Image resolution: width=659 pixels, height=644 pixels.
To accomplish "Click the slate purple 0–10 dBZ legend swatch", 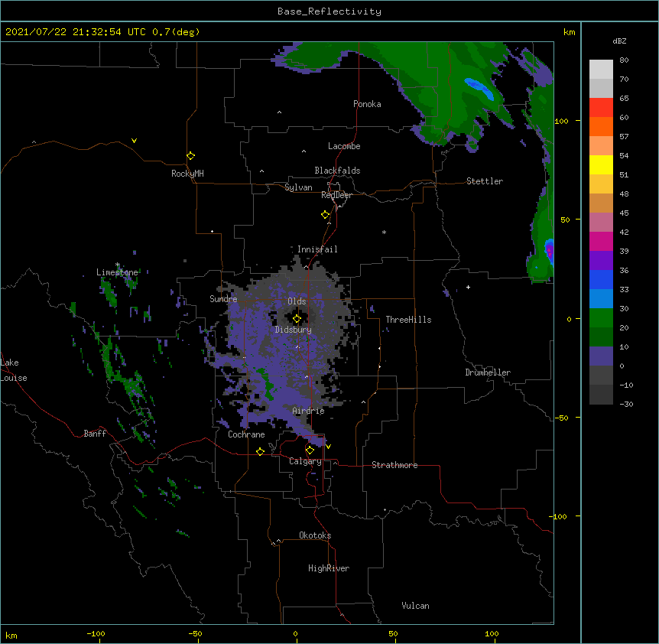I will coord(601,356).
